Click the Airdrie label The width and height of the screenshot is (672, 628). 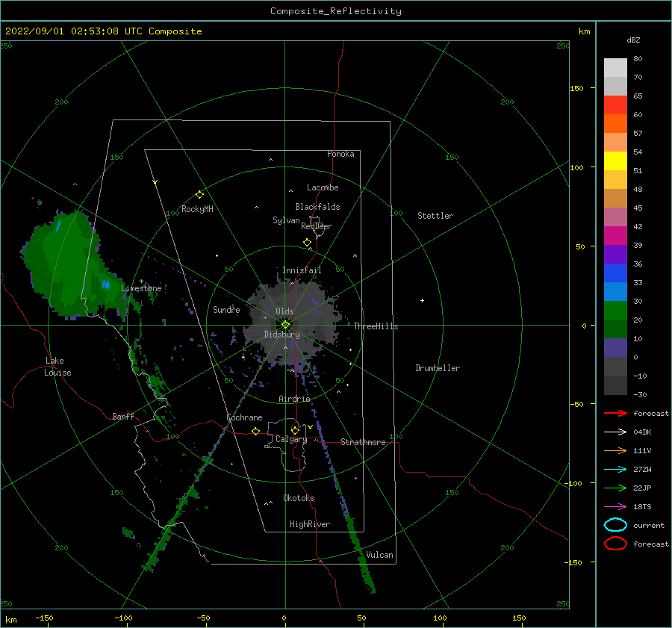(x=294, y=399)
